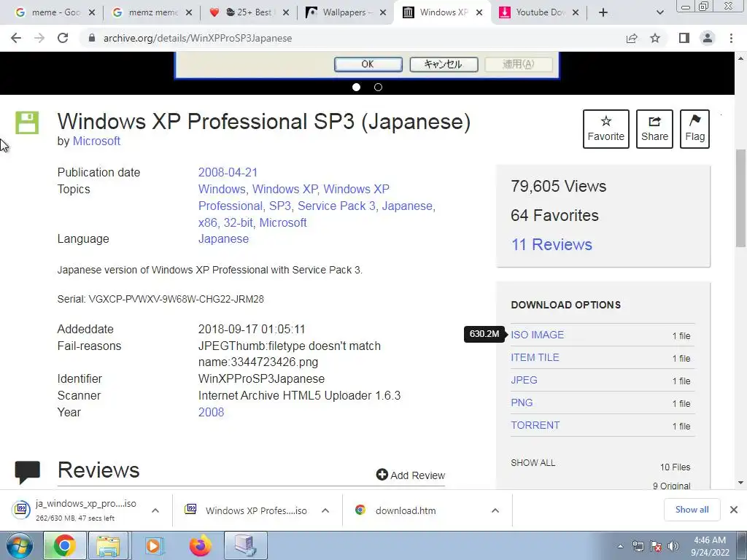Click Add Review plus icon
This screenshot has width=747, height=560.
click(382, 475)
